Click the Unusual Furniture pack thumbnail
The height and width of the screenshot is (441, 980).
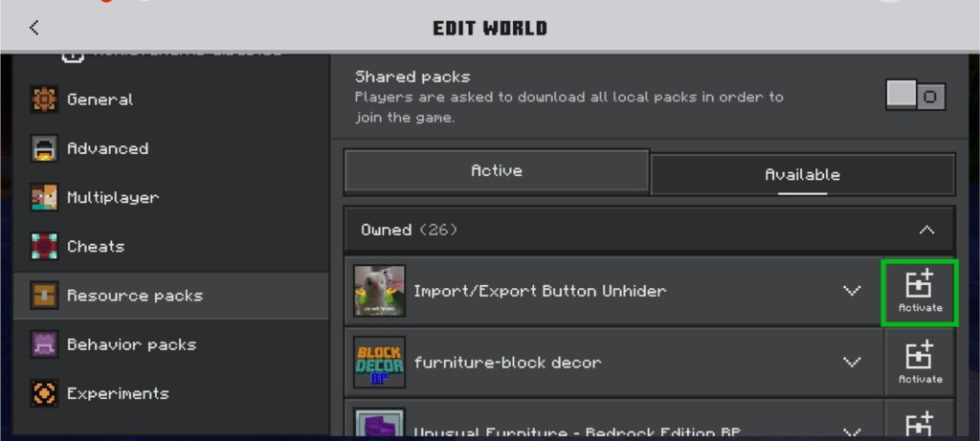coord(379,422)
